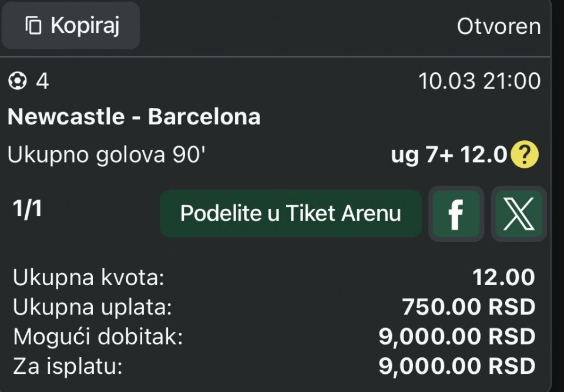Click the soccer ball sport icon
The height and width of the screenshot is (392, 564).
pos(18,82)
